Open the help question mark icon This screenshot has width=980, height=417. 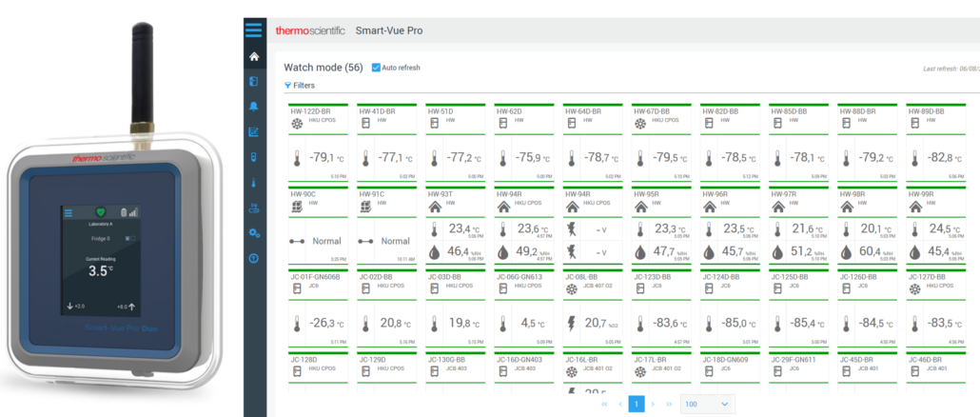tap(253, 258)
